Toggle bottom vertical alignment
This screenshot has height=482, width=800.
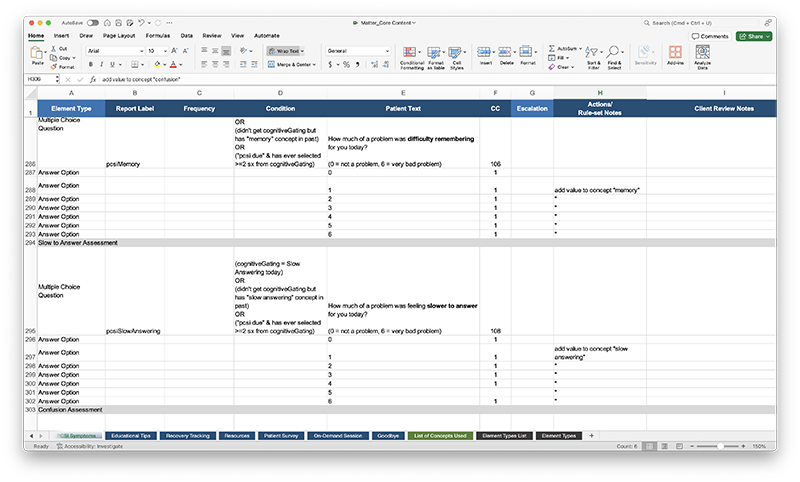[x=226, y=51]
